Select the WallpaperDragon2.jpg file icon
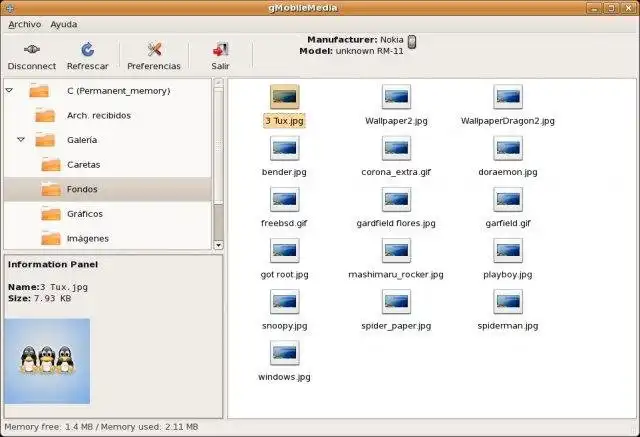This screenshot has height=437, width=640. (x=508, y=97)
